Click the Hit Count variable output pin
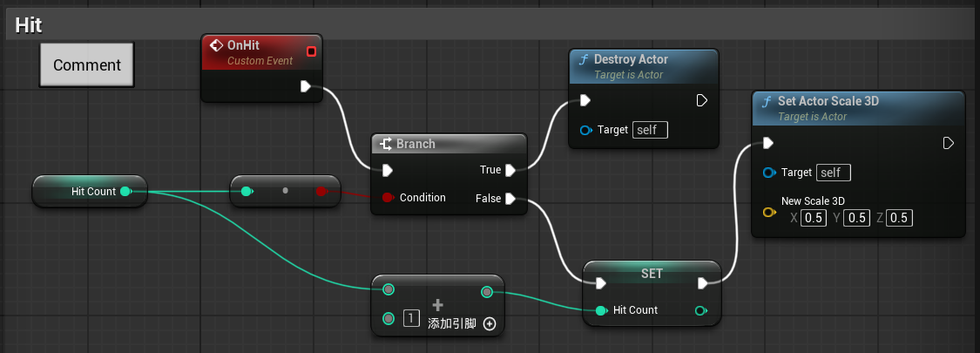980x353 pixels. [125, 191]
